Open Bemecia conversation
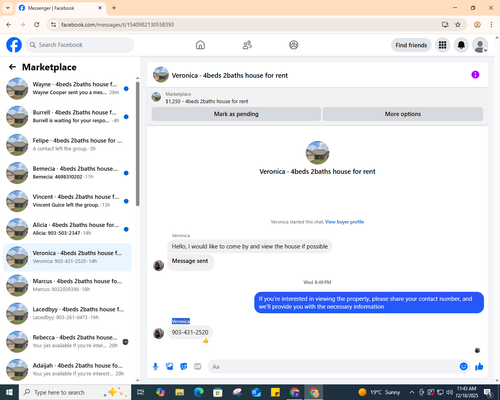Viewport: 500px width, 400px height. click(68, 173)
